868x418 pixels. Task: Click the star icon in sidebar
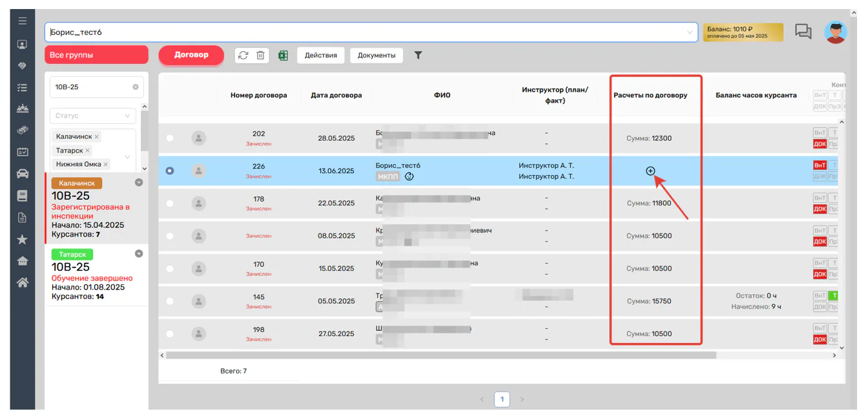tap(23, 240)
